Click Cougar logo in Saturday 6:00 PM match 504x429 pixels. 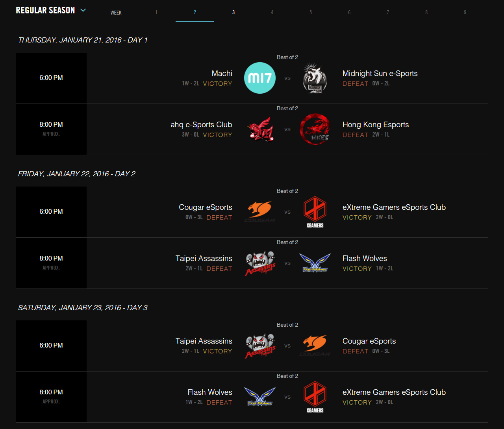point(315,346)
